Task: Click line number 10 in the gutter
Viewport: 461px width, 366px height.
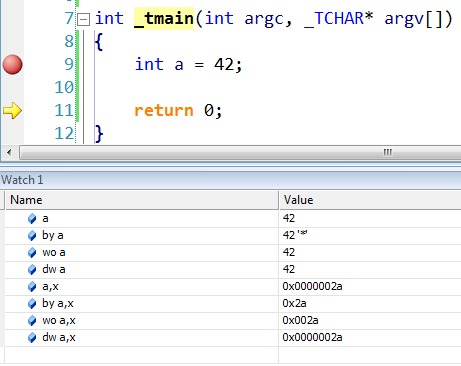Action: 64,87
